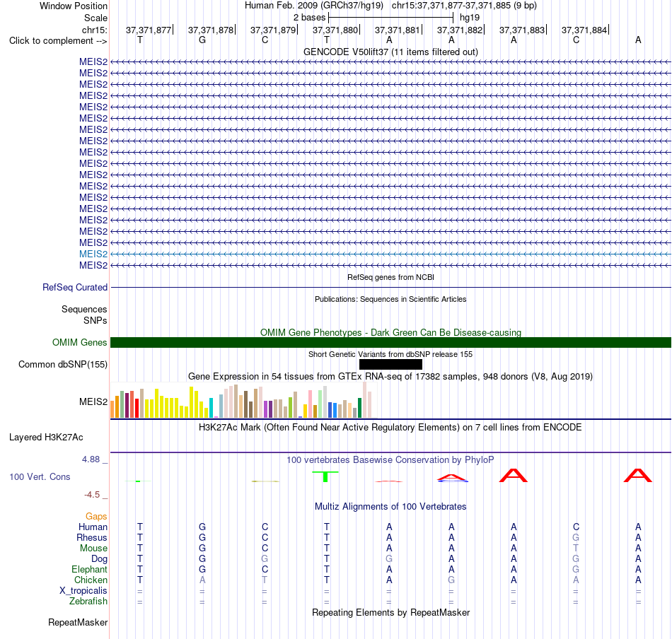Click the RepeatMasker track label
The width and height of the screenshot is (672, 639).
(x=78, y=622)
